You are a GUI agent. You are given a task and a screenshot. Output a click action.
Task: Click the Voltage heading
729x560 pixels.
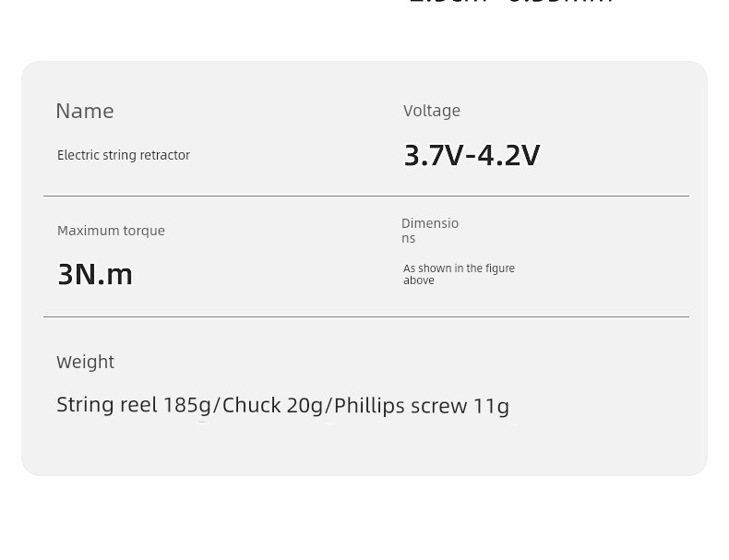coord(432,111)
